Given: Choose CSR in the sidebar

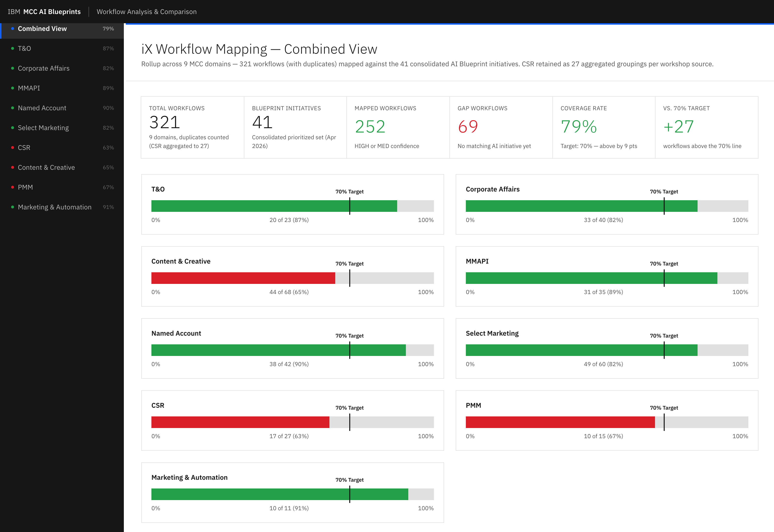Looking at the screenshot, I should 62,148.
